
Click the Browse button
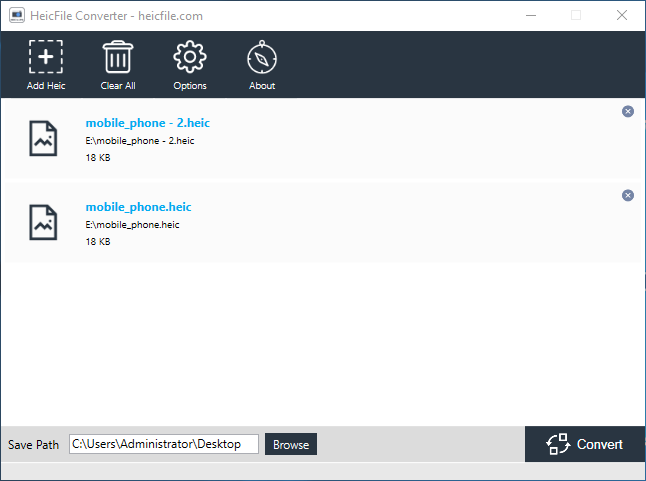pos(291,444)
